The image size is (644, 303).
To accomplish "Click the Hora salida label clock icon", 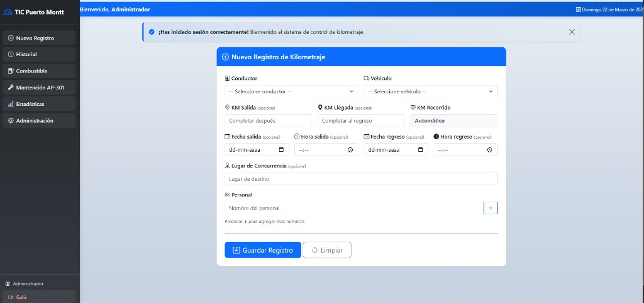I will click(x=297, y=137).
